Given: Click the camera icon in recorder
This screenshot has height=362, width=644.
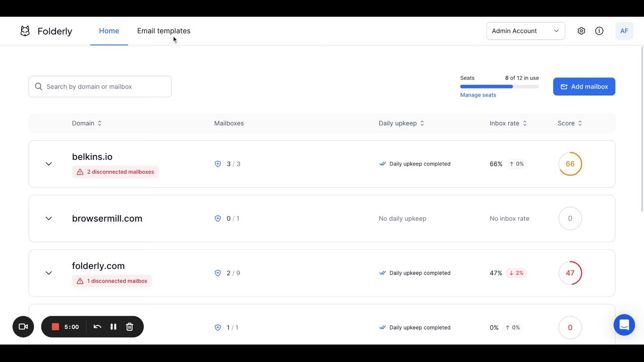Looking at the screenshot, I should [x=23, y=327].
